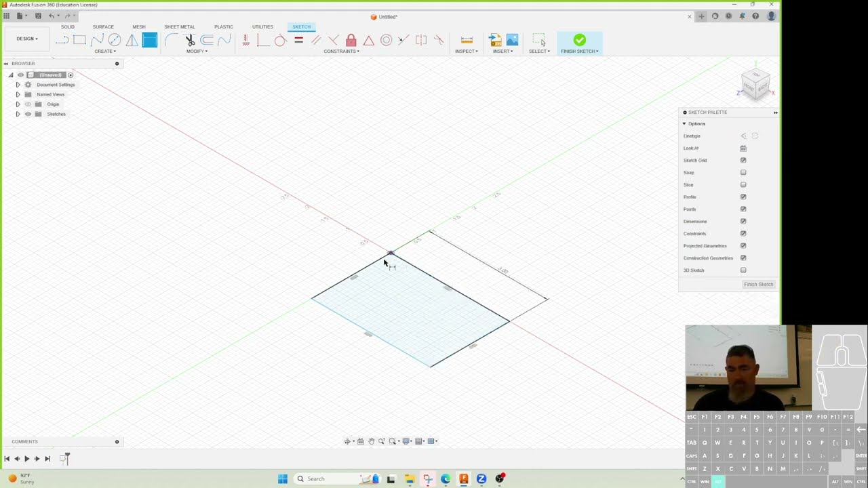This screenshot has height=488, width=868.
Task: Uncheck the Profile checkbox
Action: pyautogui.click(x=743, y=197)
